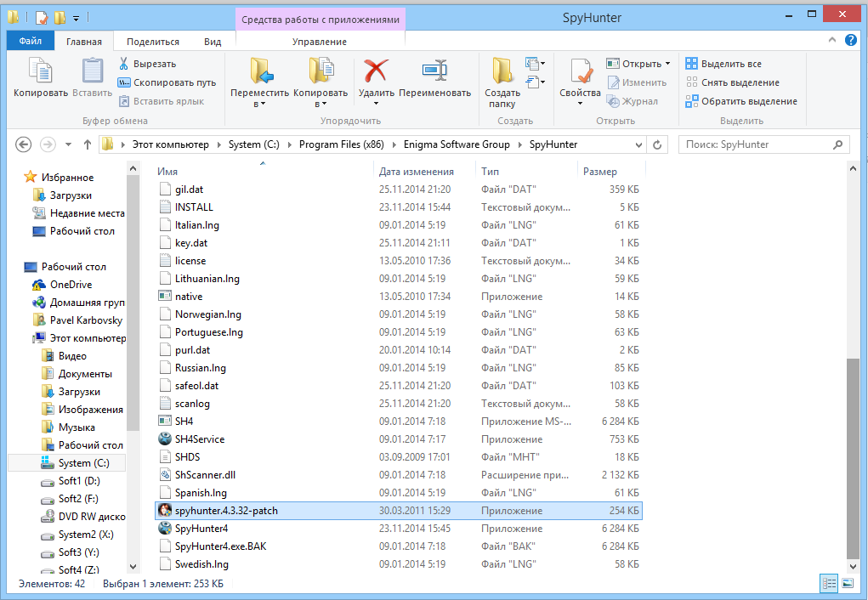Sort by the Имя column header
This screenshot has height=600, width=868.
167,172
